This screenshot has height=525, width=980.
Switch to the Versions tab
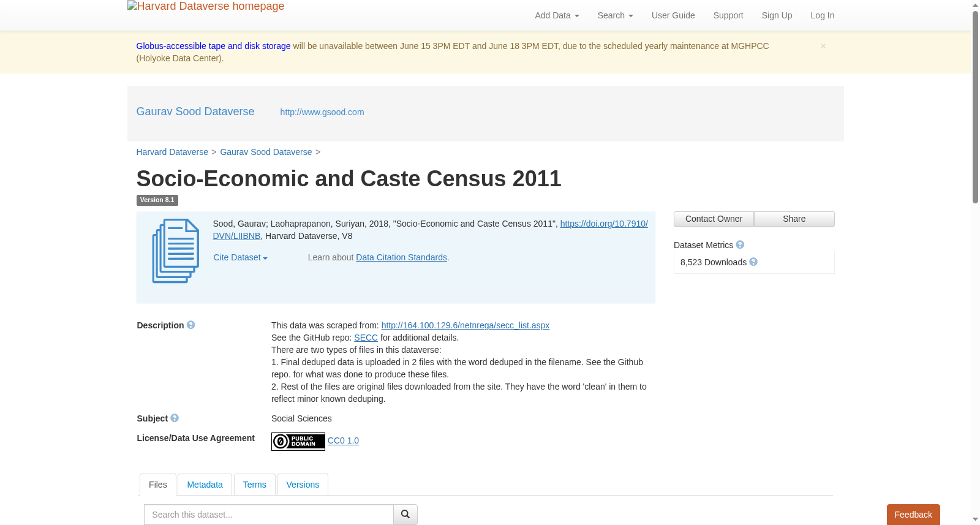tap(303, 485)
